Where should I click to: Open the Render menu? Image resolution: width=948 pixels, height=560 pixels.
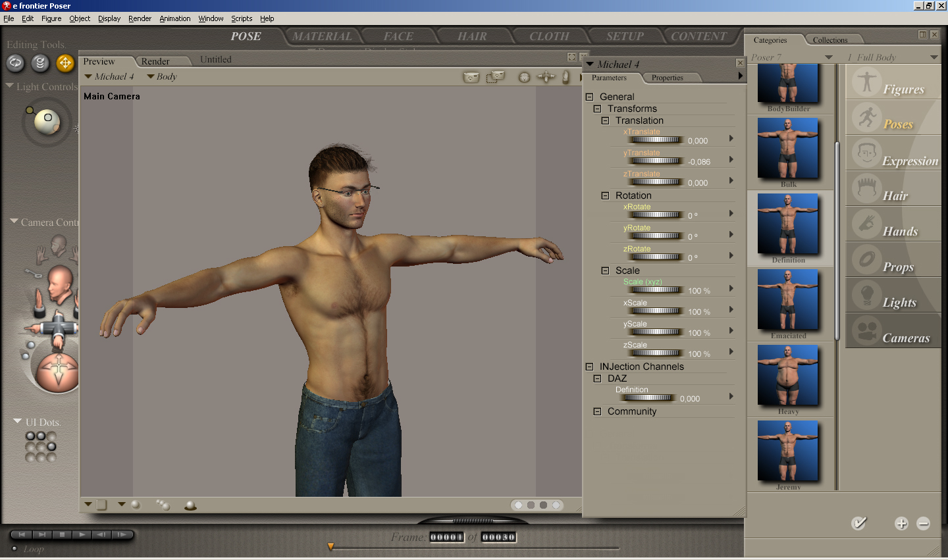coord(140,18)
